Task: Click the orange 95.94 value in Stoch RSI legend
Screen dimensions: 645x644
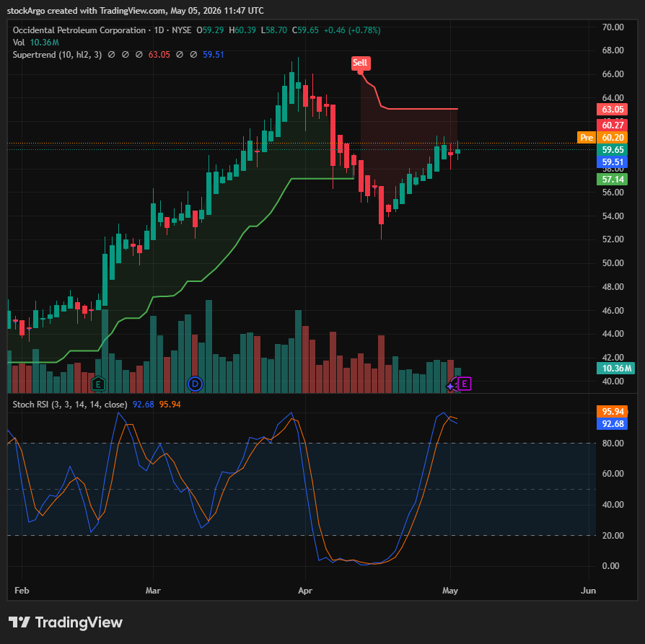Action: pyautogui.click(x=170, y=405)
